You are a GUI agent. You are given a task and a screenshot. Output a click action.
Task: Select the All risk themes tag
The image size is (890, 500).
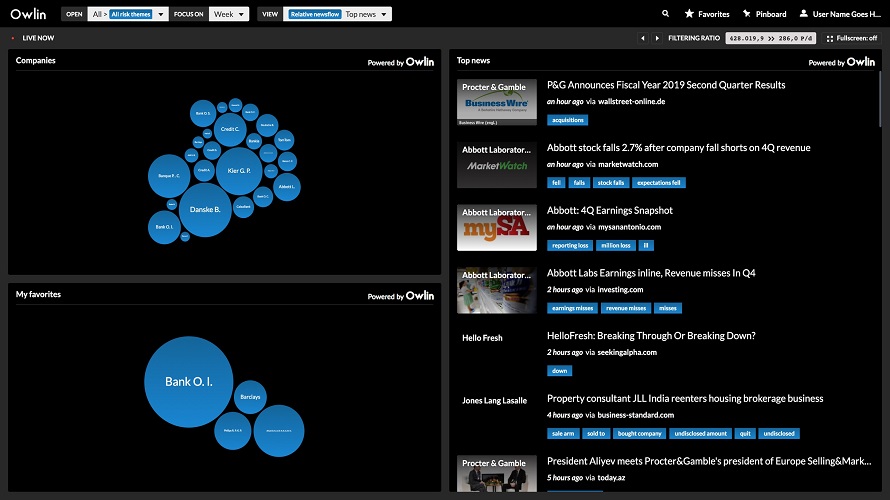pos(131,14)
